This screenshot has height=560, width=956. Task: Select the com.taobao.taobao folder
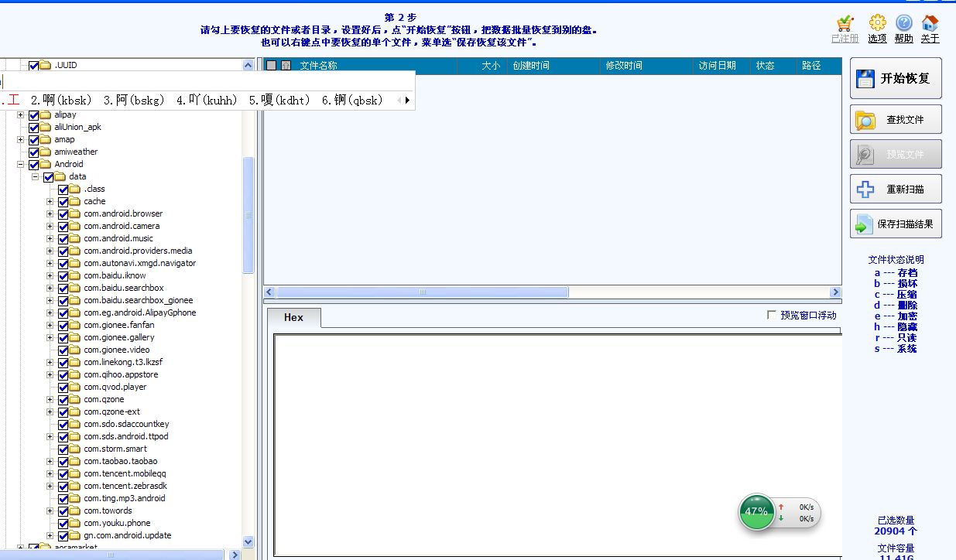121,461
